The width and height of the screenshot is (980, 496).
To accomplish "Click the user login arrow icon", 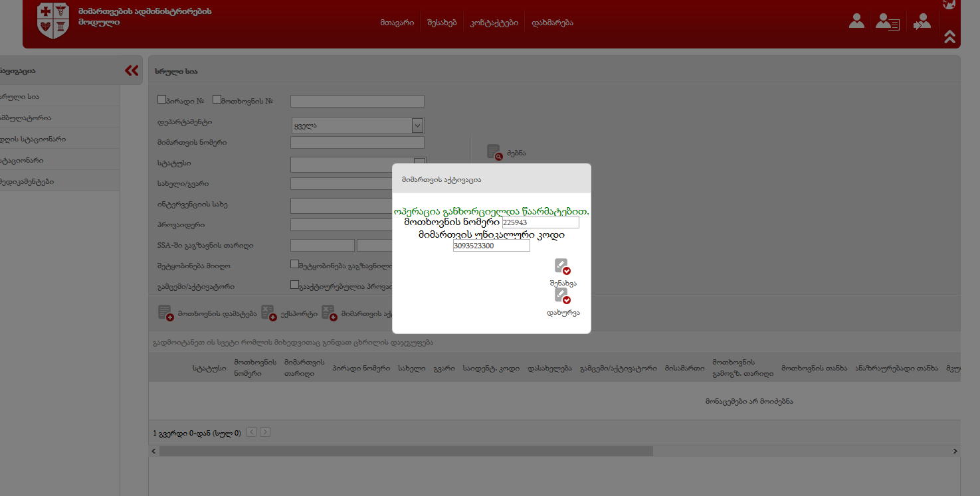I will pyautogui.click(x=922, y=22).
